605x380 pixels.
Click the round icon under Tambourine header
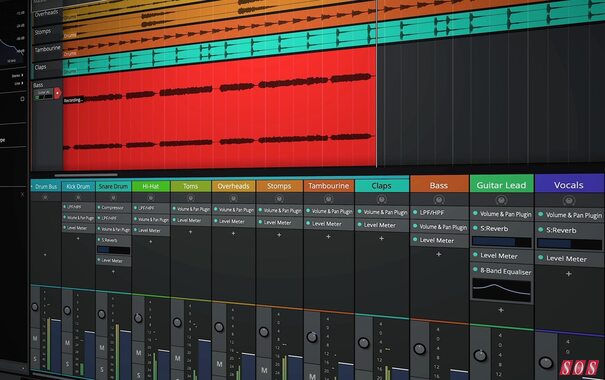(x=328, y=199)
